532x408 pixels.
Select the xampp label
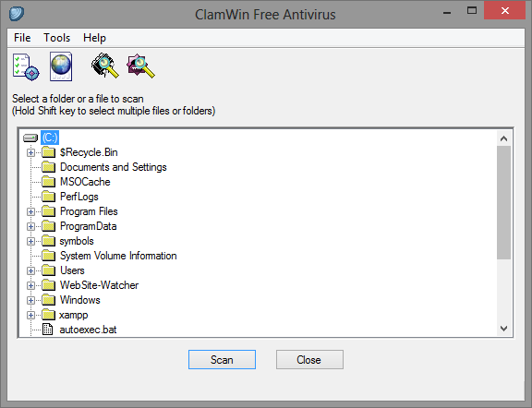pyautogui.click(x=74, y=315)
